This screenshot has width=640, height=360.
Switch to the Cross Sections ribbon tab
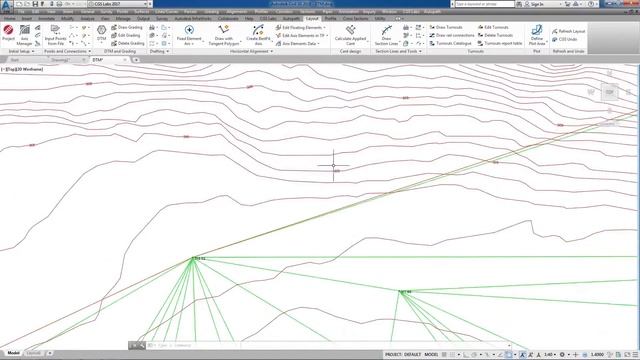[355, 19]
